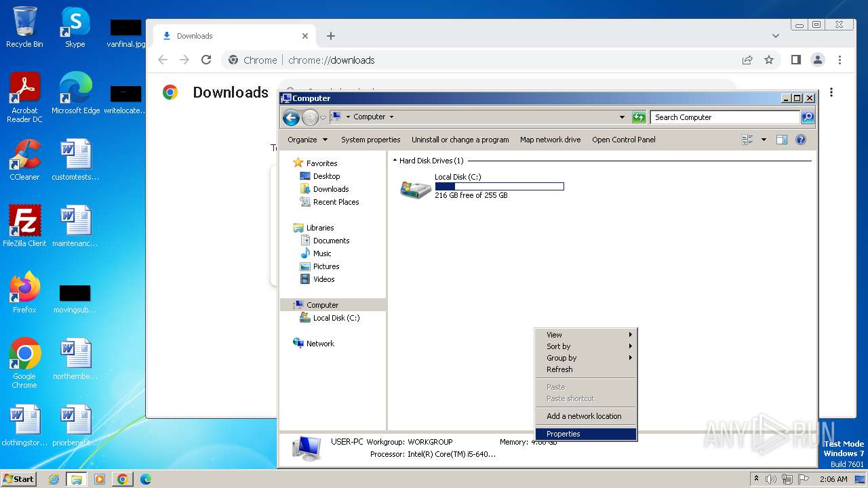Click System properties toolbar button
Screen dimensions: 868x488
click(370, 140)
